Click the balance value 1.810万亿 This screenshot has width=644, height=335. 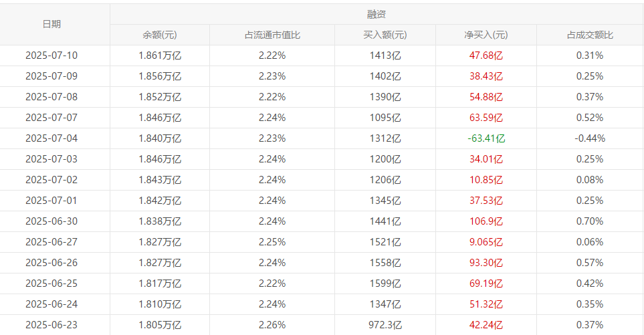click(x=160, y=304)
